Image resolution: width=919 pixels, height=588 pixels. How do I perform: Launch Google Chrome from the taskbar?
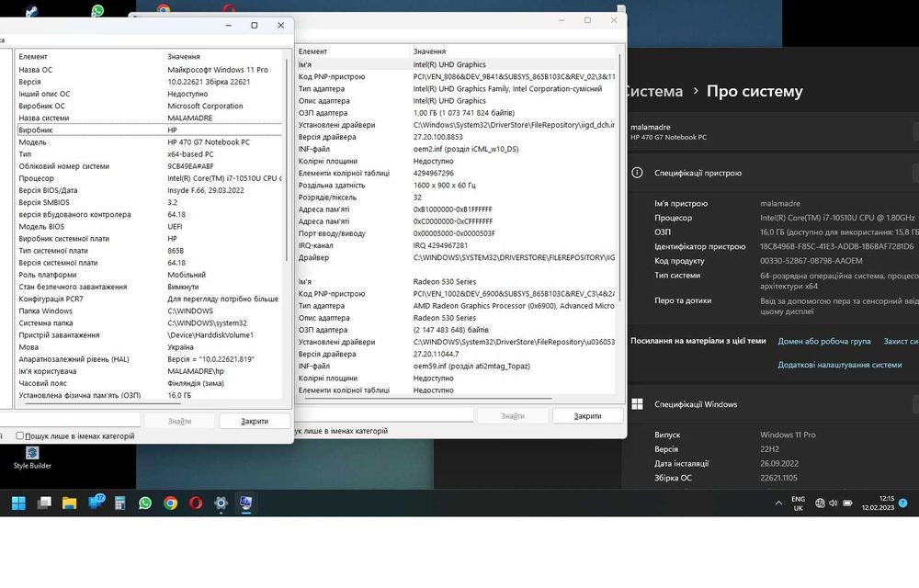[x=171, y=503]
